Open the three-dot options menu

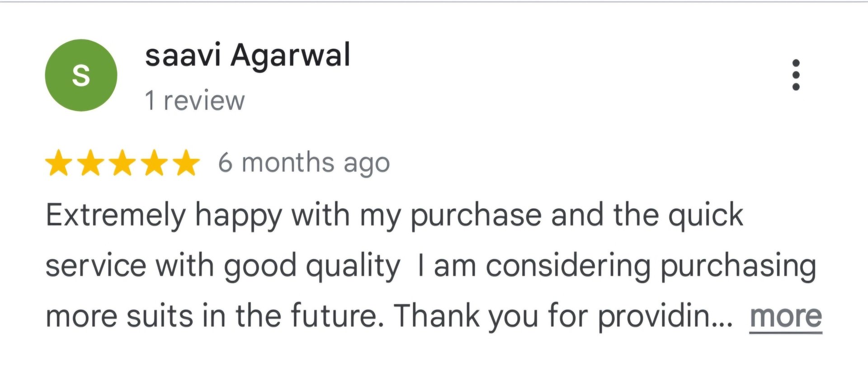796,75
